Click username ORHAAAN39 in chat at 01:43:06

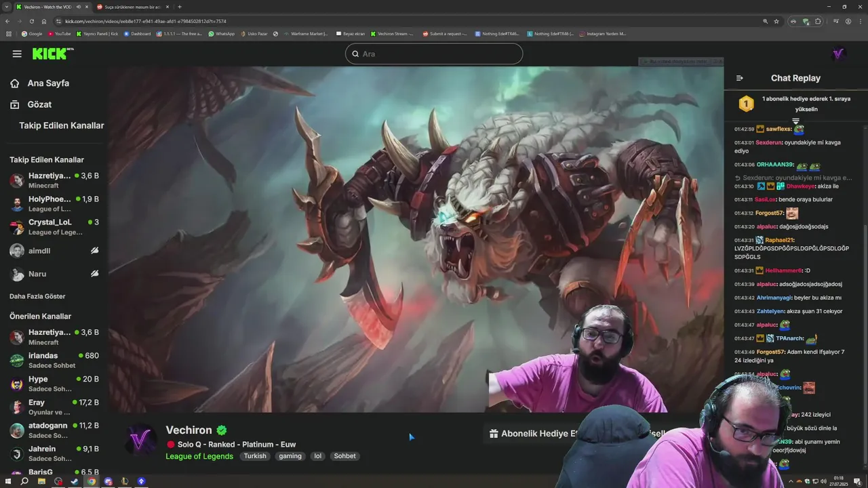pos(774,165)
